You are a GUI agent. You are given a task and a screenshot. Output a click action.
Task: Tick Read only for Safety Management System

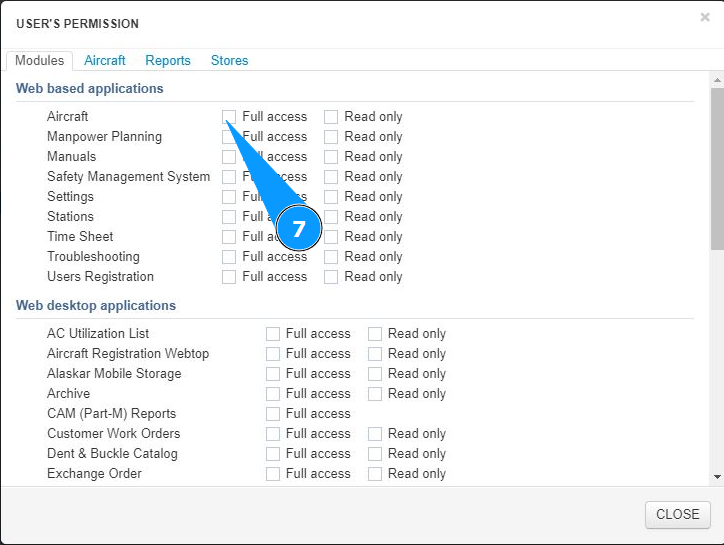[331, 177]
